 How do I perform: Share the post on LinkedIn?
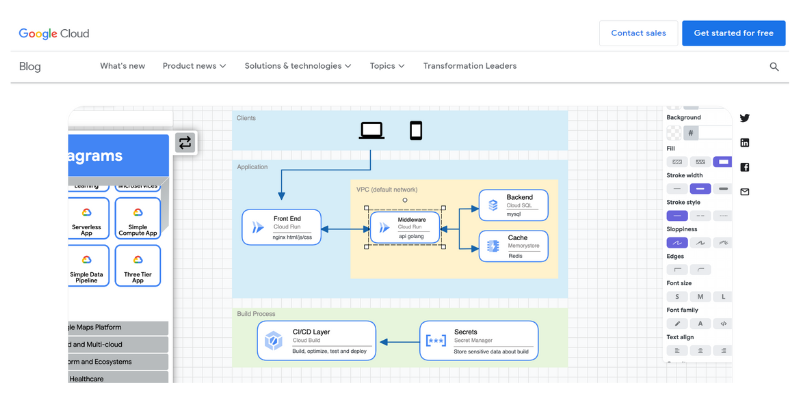click(744, 143)
